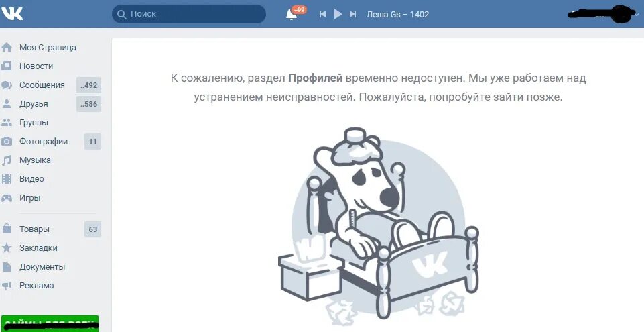Skip to next track in player

coord(352,14)
